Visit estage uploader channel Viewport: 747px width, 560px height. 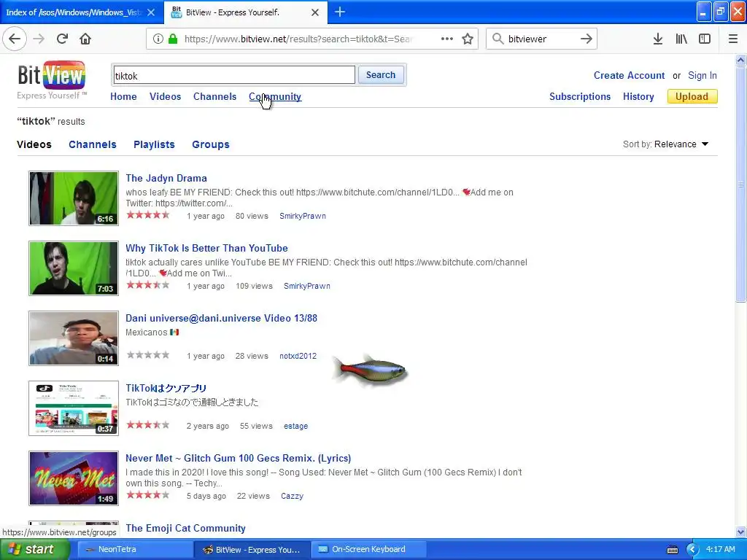(296, 426)
